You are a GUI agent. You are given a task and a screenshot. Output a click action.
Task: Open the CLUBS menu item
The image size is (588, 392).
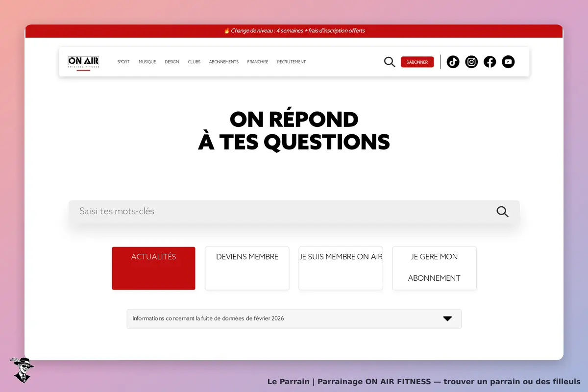[x=194, y=62]
